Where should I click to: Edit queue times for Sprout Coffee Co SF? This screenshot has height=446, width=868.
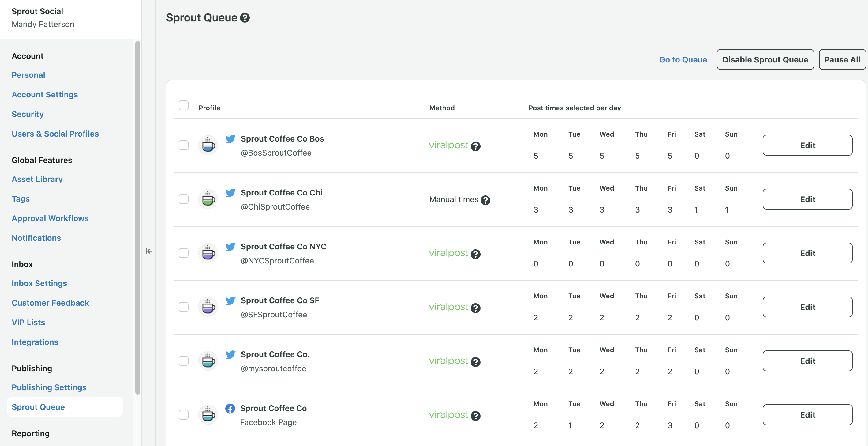point(807,307)
